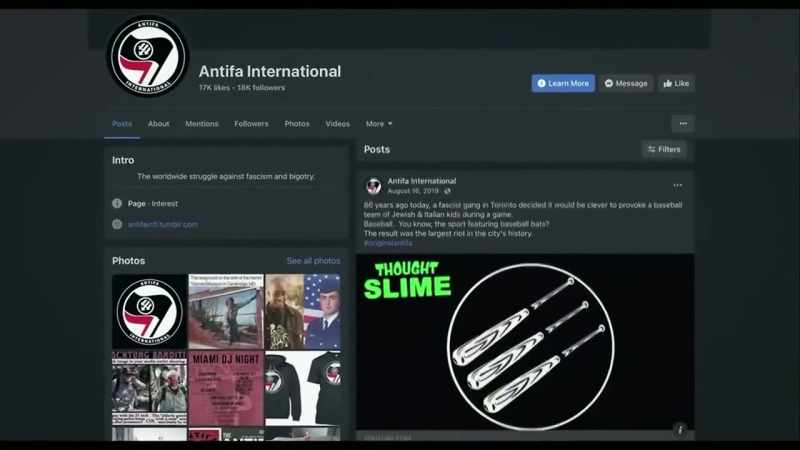Switch to the Videos tab
Viewport: 800px width, 450px height.
click(x=338, y=123)
